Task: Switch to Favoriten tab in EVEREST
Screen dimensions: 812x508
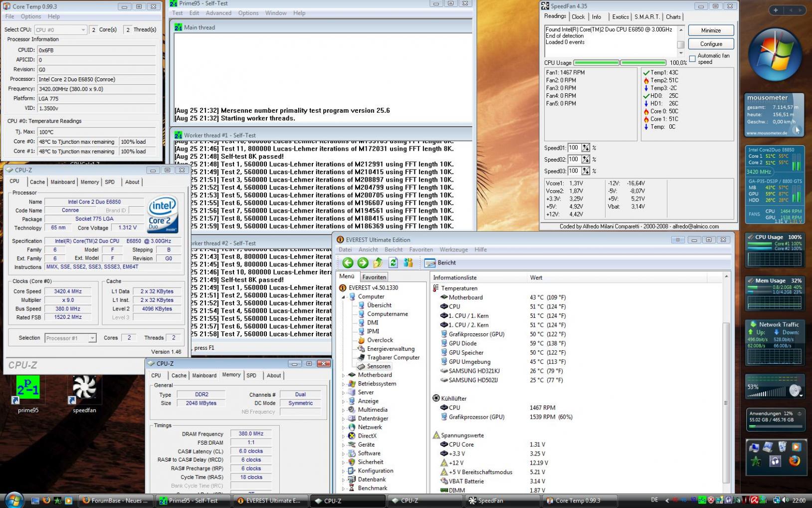Action: 374,277
